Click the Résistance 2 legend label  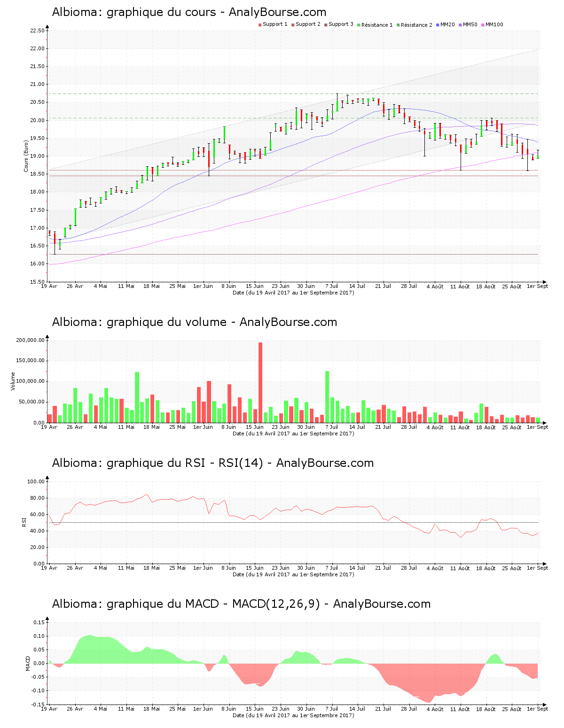coord(416,25)
